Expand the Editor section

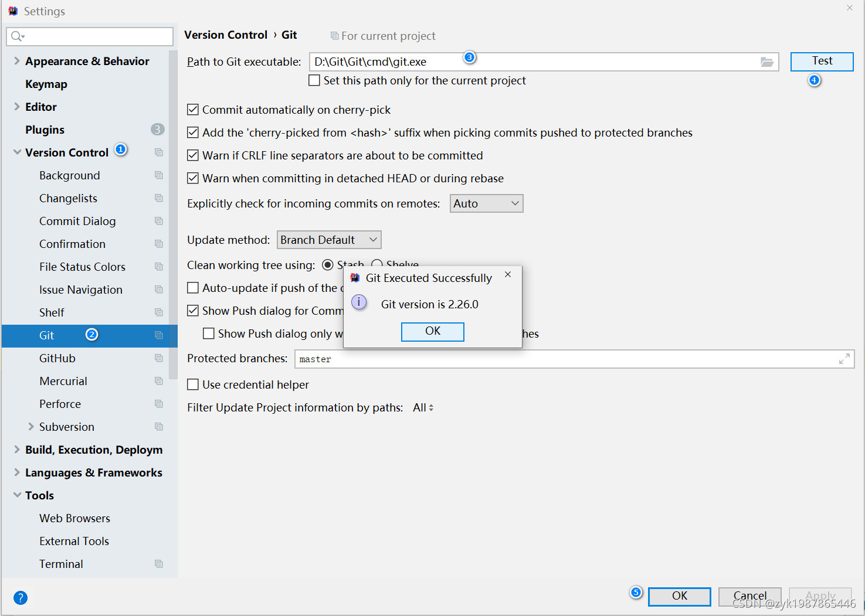point(17,107)
